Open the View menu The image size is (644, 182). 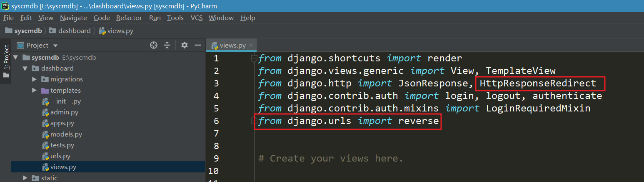click(x=46, y=18)
